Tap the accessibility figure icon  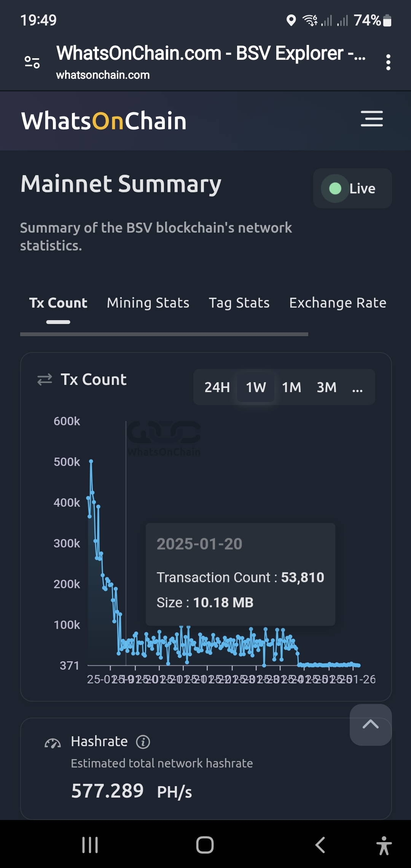point(384,846)
